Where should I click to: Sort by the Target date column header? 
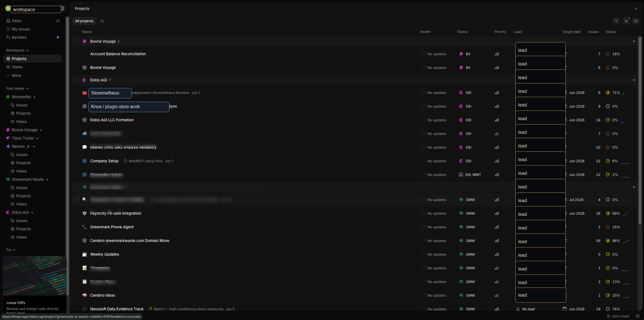click(571, 32)
